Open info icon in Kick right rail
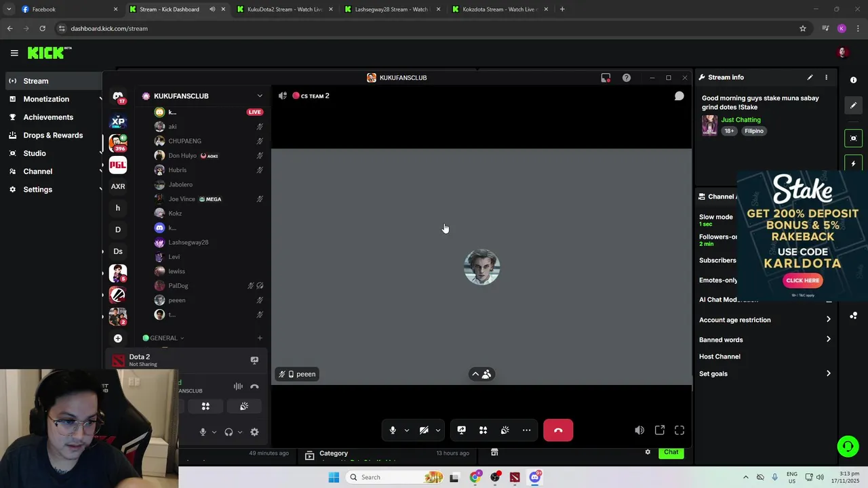This screenshot has height=488, width=868. (853, 80)
